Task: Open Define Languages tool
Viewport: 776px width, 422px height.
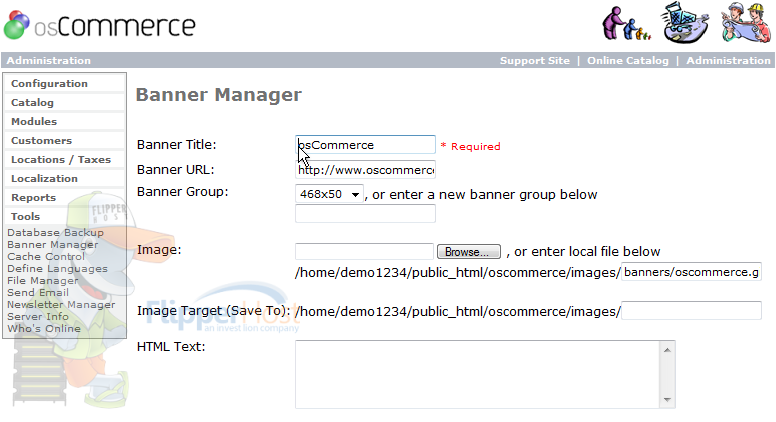Action: [x=57, y=269]
